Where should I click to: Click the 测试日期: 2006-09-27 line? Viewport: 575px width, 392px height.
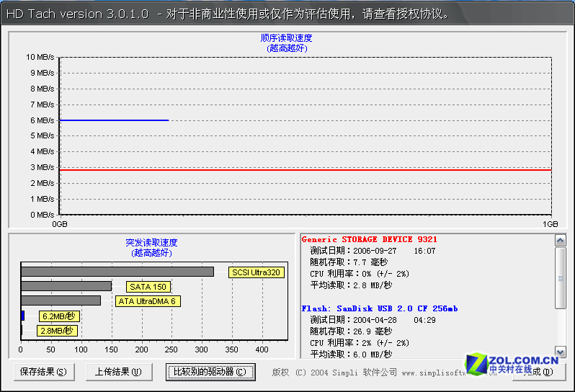click(373, 251)
